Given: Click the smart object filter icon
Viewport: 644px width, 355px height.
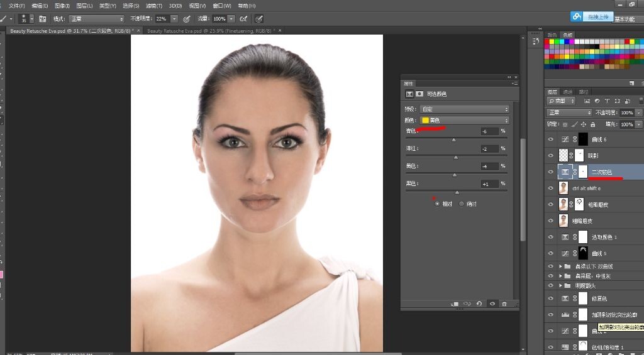Looking at the screenshot, I should pyautogui.click(x=627, y=101).
